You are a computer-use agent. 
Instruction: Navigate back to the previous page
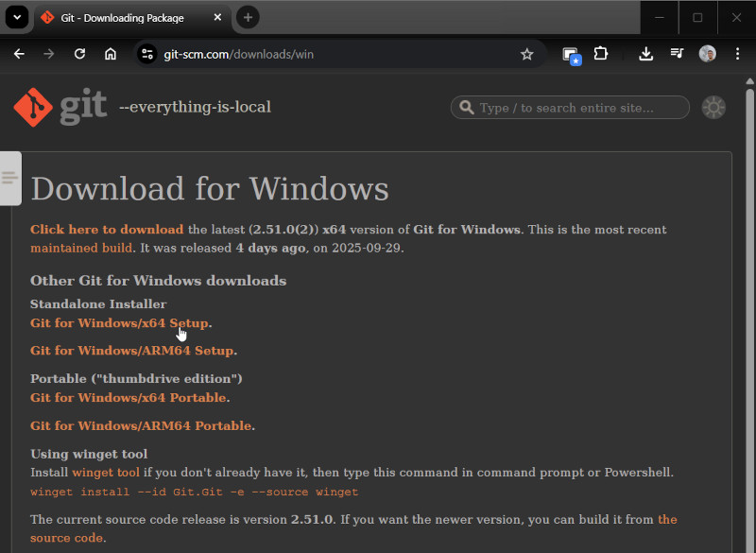(x=19, y=54)
